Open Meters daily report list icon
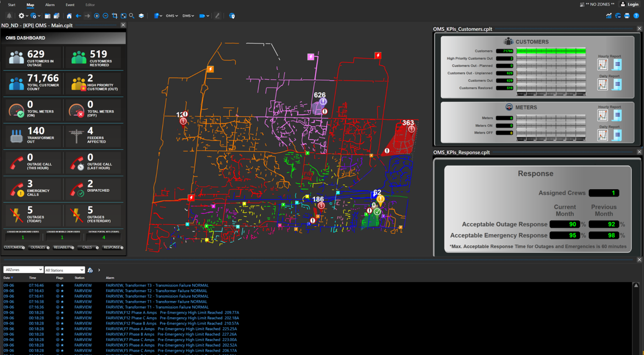Image resolution: width=644 pixels, height=355 pixels. point(617,135)
